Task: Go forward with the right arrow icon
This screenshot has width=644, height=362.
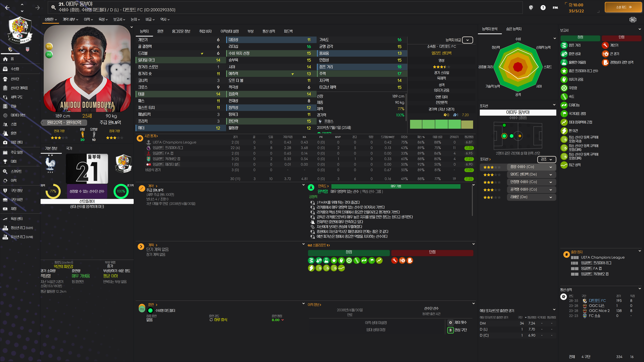Action: pos(38,8)
